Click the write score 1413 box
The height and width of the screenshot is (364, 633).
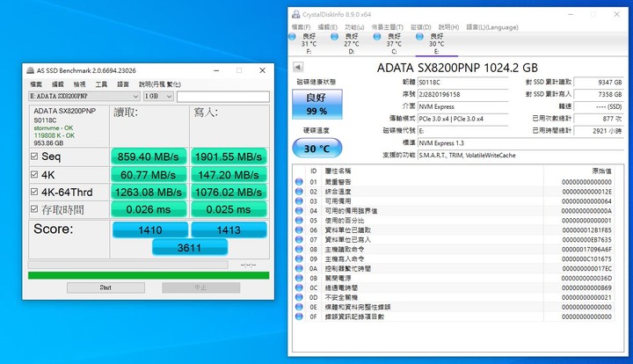tap(229, 229)
